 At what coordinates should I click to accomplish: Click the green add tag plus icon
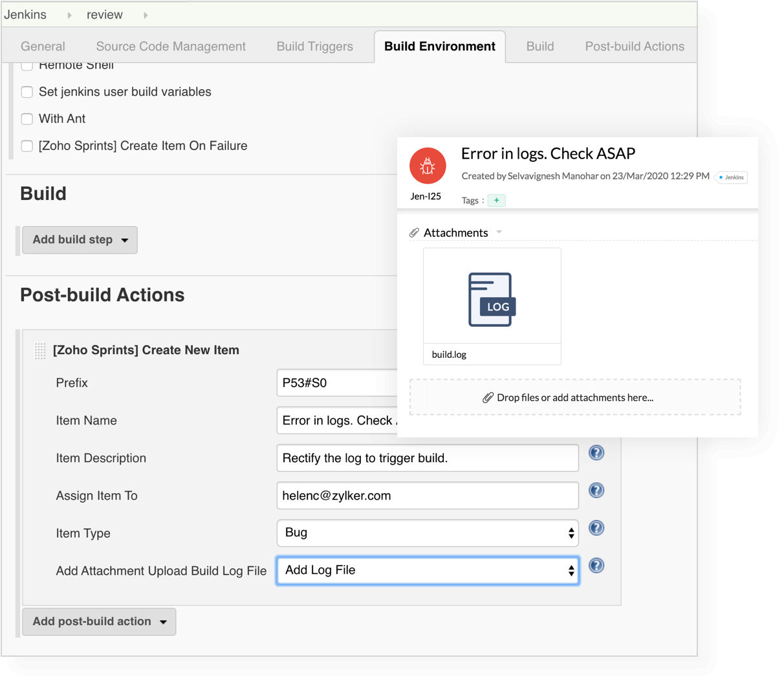click(497, 201)
